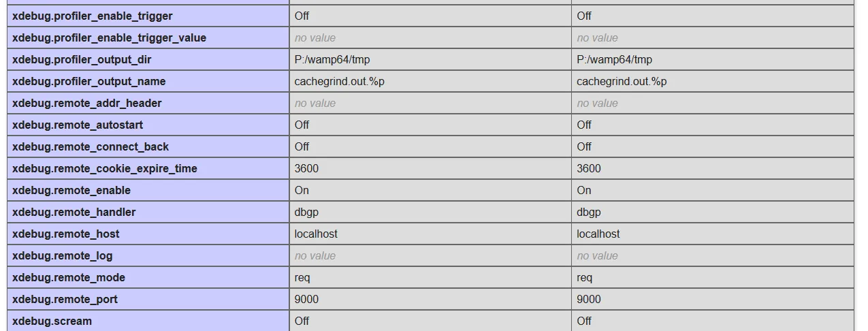Click local value 9000 for xdebug.remote_port
The height and width of the screenshot is (331, 868).
tap(306, 299)
